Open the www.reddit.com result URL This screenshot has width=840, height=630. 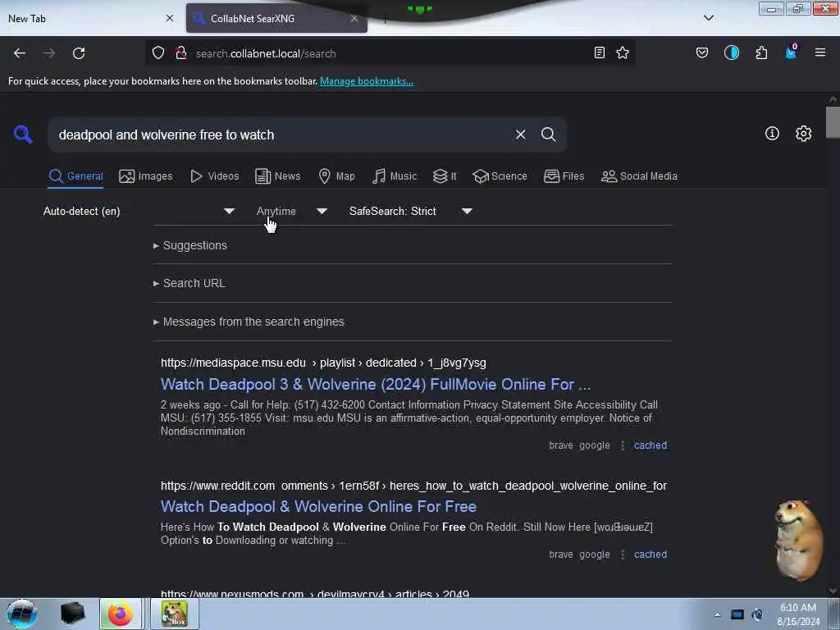[x=413, y=486]
